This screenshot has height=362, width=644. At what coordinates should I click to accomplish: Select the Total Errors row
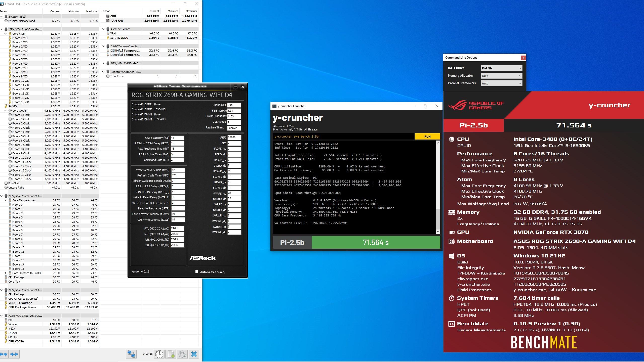point(149,76)
